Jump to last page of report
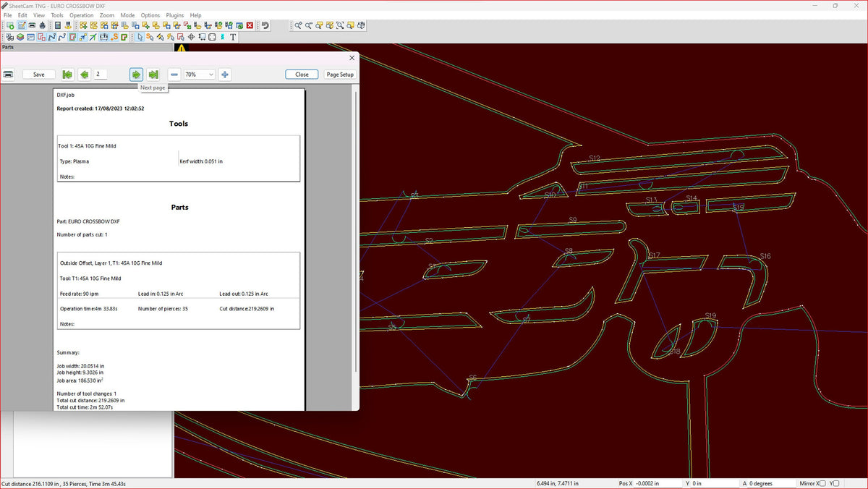The image size is (868, 489). (153, 75)
